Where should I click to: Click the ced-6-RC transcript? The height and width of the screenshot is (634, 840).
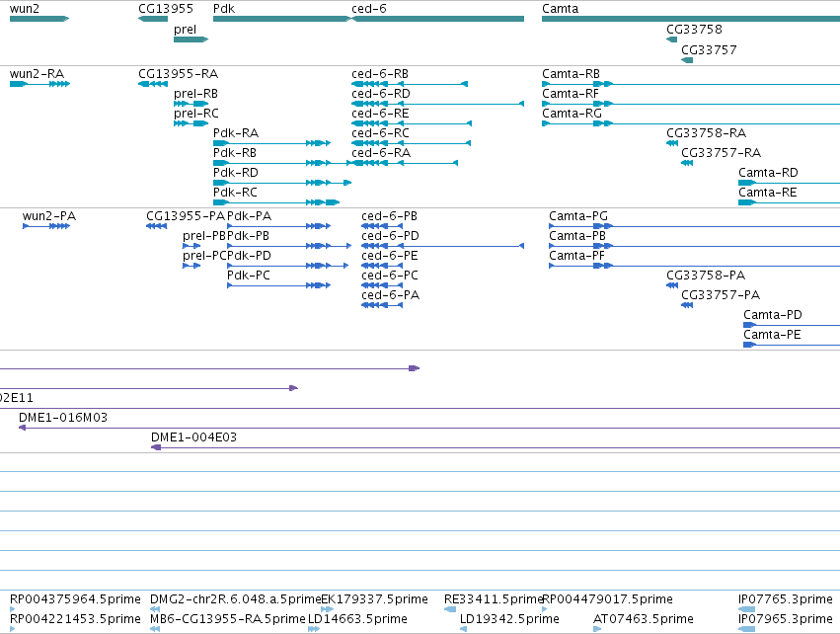click(411, 143)
